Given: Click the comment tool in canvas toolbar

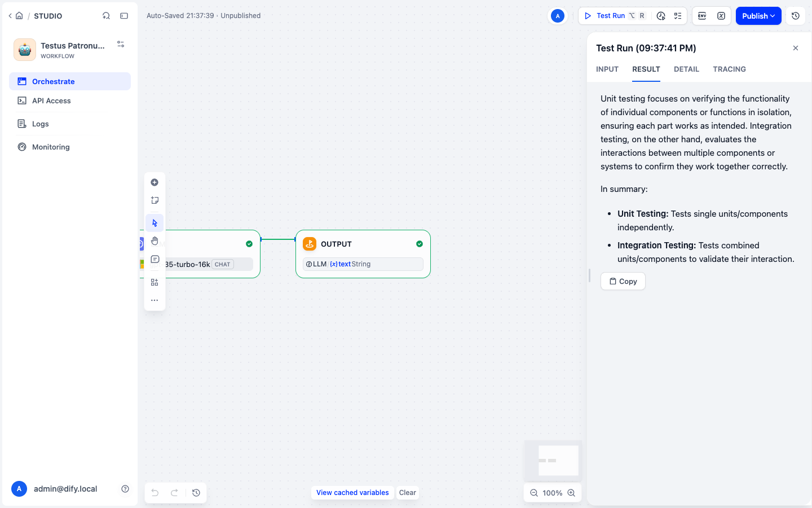Looking at the screenshot, I should pyautogui.click(x=155, y=259).
